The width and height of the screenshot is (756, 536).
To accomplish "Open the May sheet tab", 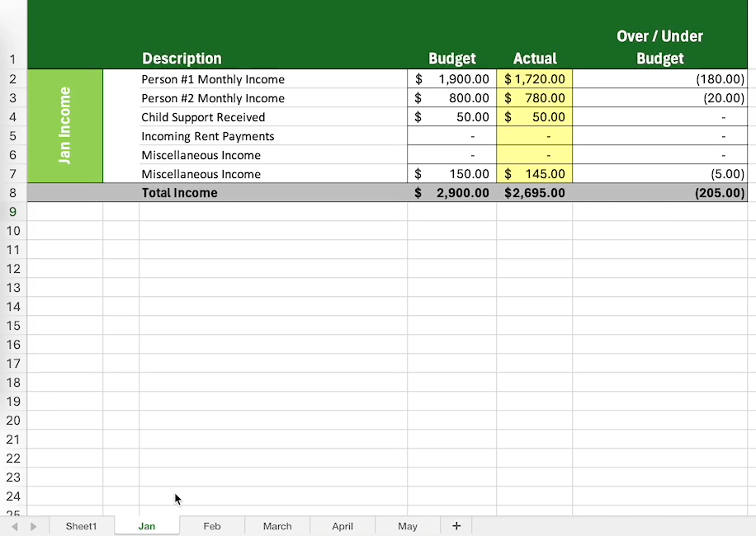I will [x=407, y=525].
